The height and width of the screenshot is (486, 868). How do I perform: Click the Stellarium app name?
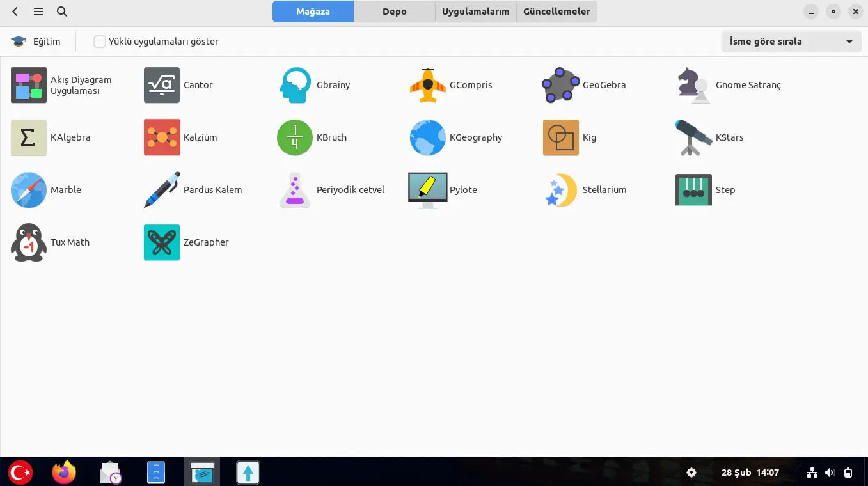(x=604, y=190)
